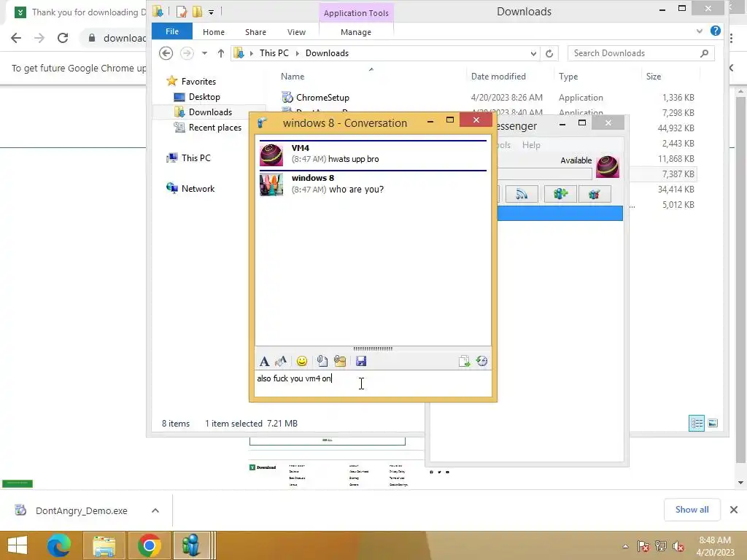Open message history clock icon

click(481, 362)
